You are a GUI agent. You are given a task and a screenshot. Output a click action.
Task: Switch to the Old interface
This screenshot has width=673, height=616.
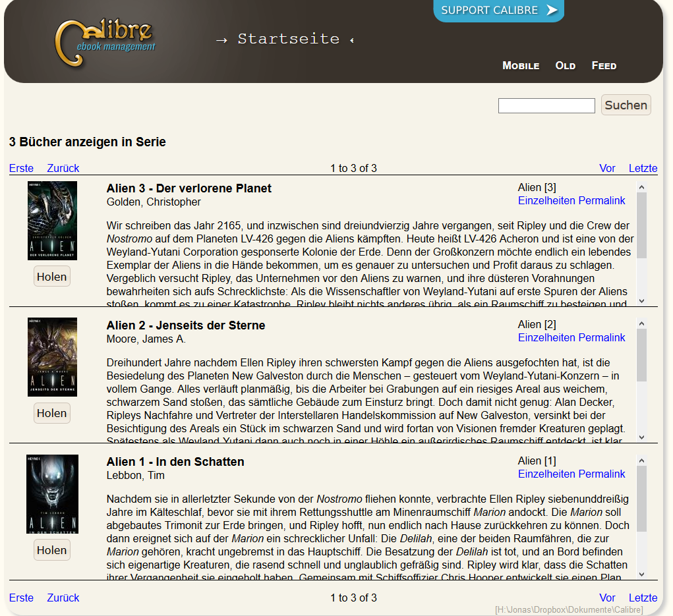click(566, 66)
